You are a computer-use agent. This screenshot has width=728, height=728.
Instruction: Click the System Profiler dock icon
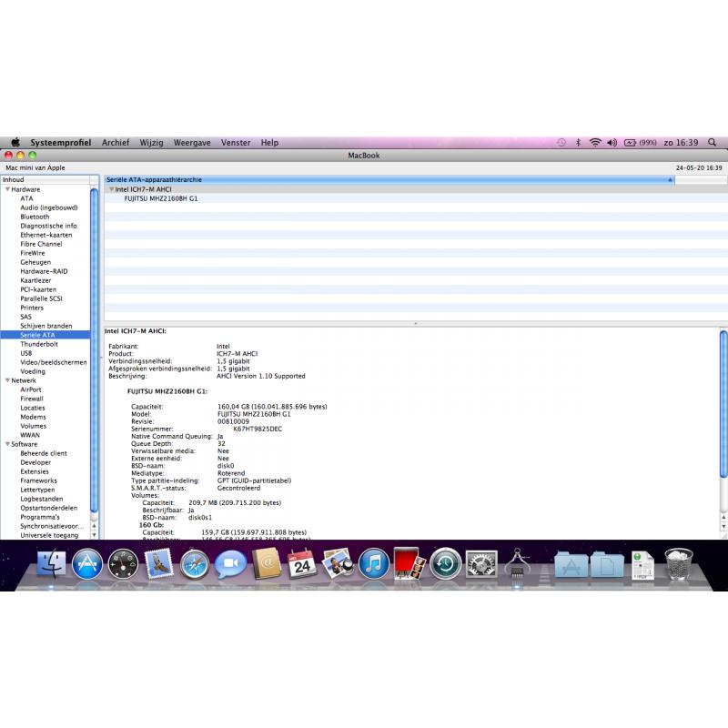(x=517, y=562)
